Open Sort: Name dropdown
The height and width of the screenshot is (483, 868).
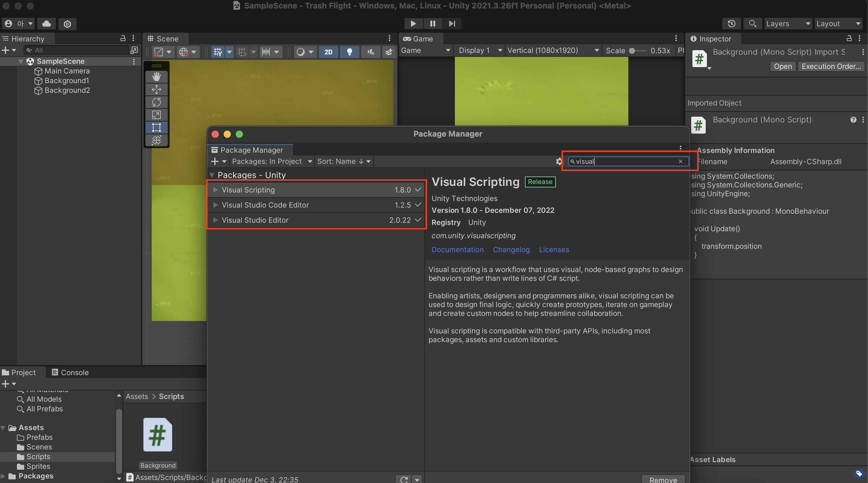pyautogui.click(x=344, y=161)
